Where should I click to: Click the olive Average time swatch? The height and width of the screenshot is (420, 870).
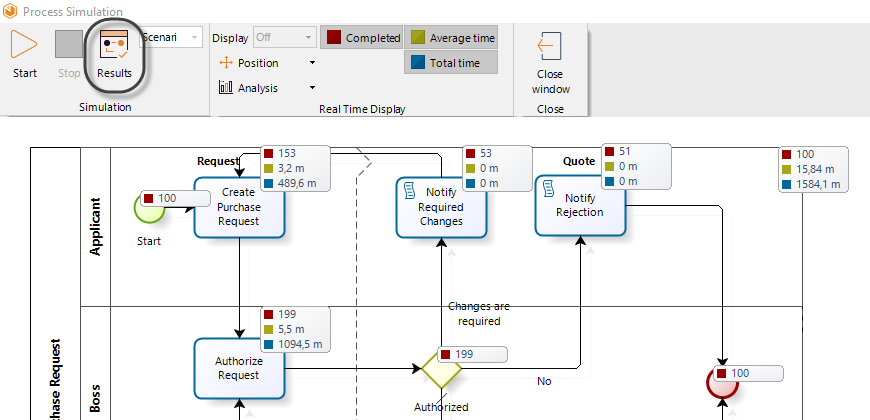click(418, 38)
